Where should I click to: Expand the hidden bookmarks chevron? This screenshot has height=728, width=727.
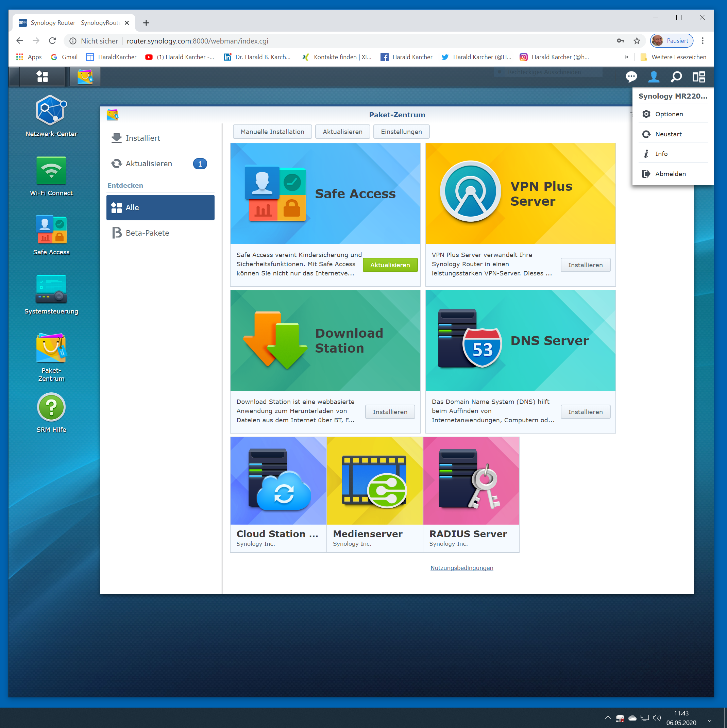pyautogui.click(x=626, y=57)
